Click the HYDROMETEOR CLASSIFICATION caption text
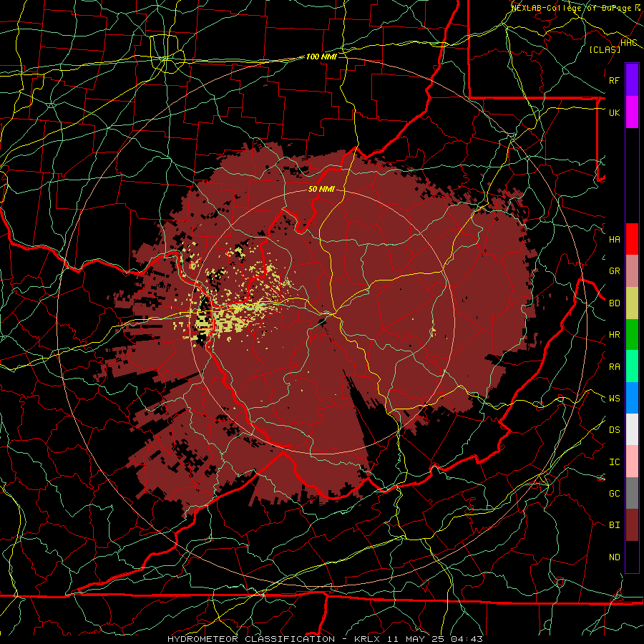 (x=251, y=639)
